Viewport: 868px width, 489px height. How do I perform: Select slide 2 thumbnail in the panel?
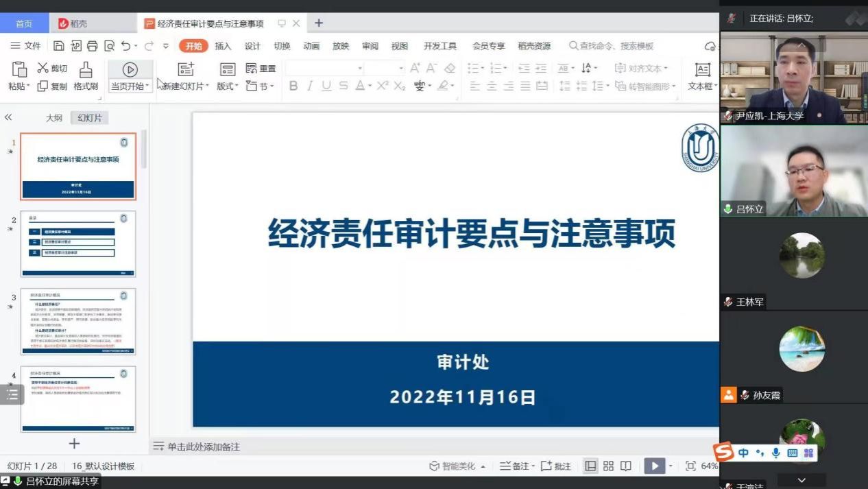pyautogui.click(x=78, y=243)
